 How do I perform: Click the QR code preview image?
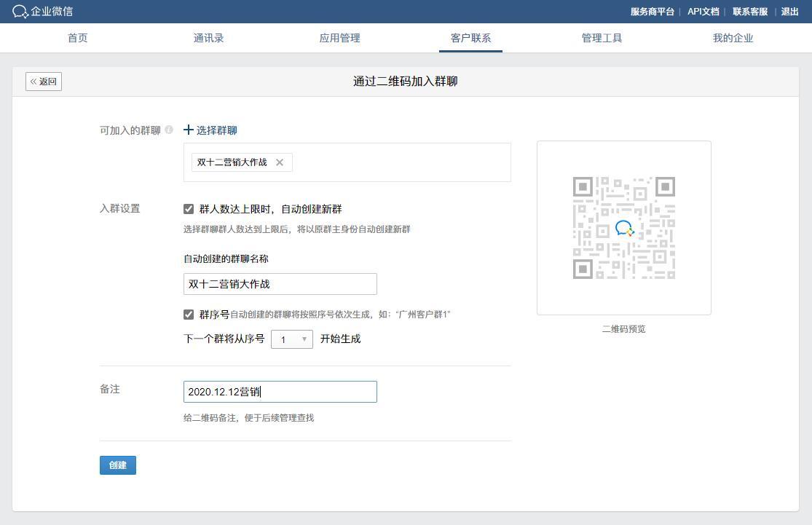[623, 226]
